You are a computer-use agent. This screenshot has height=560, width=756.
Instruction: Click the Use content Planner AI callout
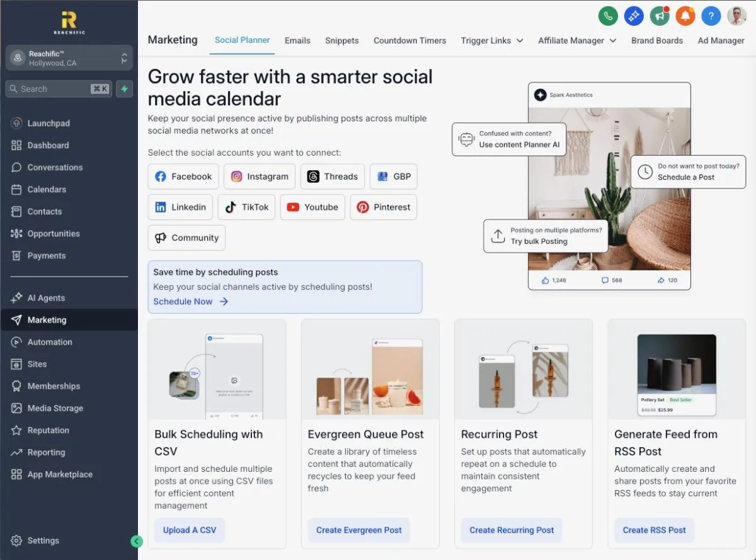[509, 139]
